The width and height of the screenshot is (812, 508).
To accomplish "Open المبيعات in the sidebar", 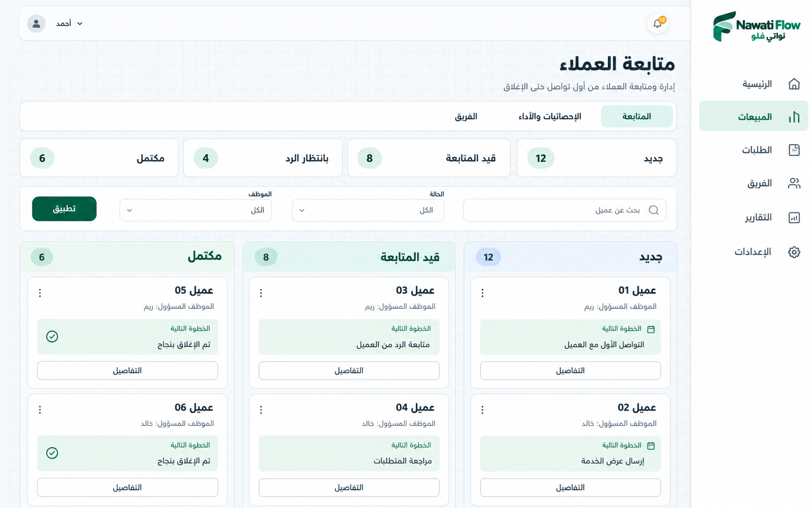I will [754, 117].
